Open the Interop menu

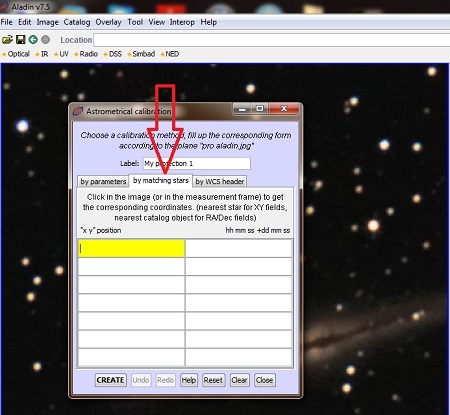tap(182, 22)
